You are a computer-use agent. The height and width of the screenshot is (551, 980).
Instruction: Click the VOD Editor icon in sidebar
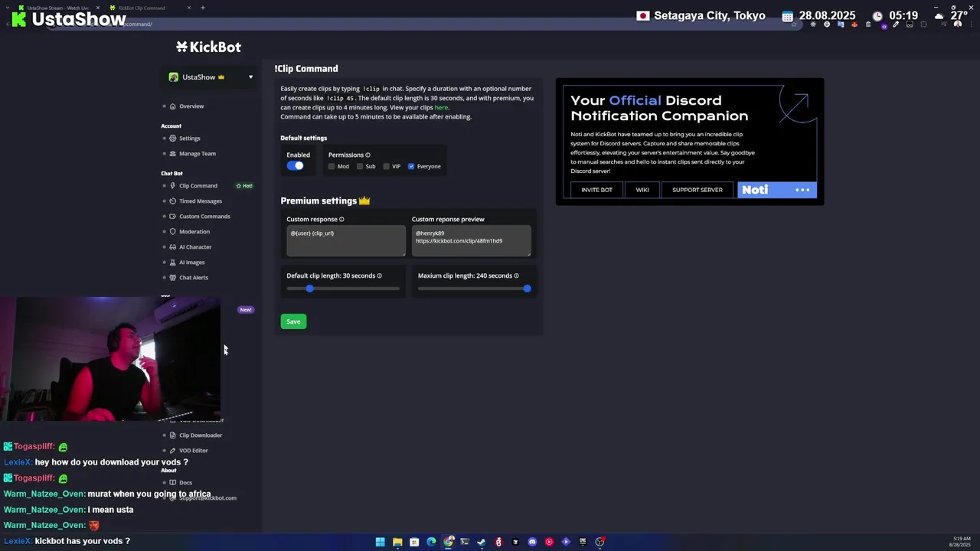click(173, 451)
